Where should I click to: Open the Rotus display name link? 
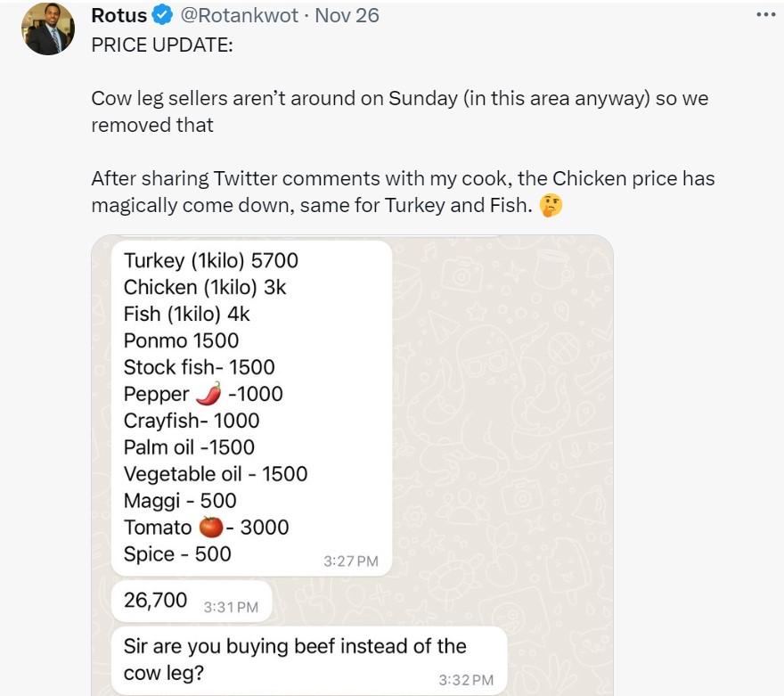[x=119, y=15]
